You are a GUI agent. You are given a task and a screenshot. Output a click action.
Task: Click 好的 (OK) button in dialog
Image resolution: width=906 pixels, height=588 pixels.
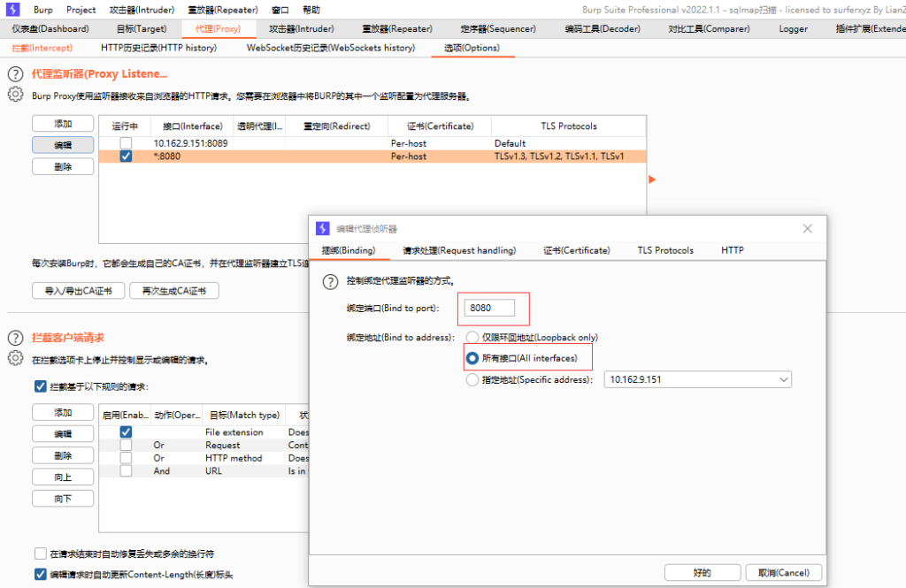[703, 572]
